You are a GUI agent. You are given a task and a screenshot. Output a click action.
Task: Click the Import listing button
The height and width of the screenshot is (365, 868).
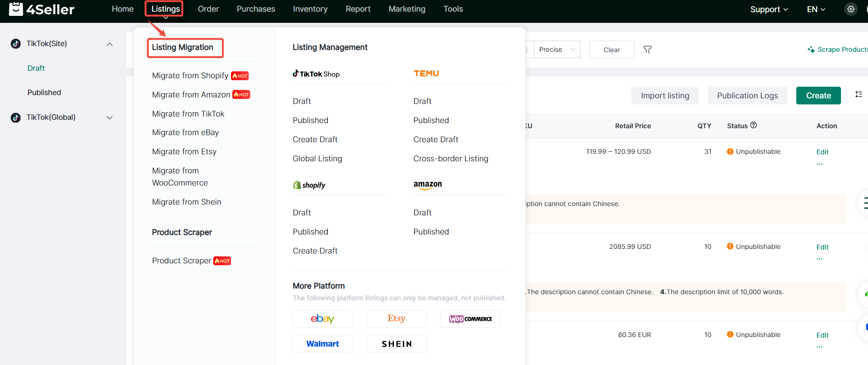(x=665, y=96)
